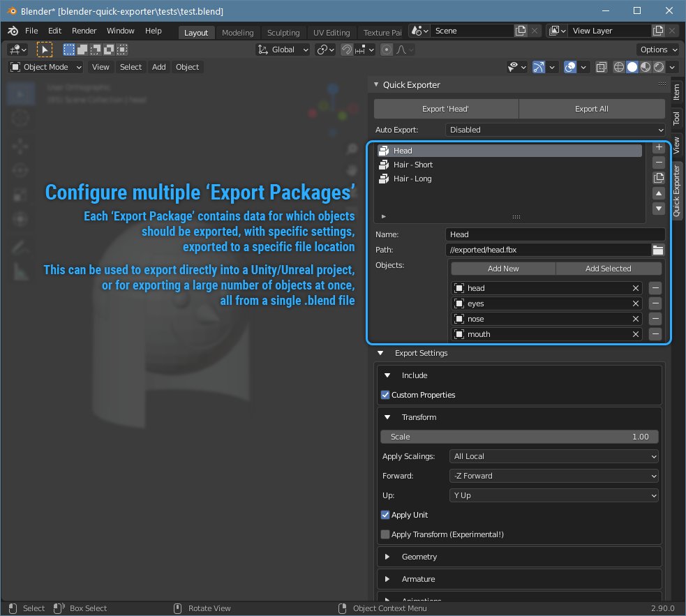Click the Export 'Head' button
Screen dimensions: 686x616
(446, 109)
